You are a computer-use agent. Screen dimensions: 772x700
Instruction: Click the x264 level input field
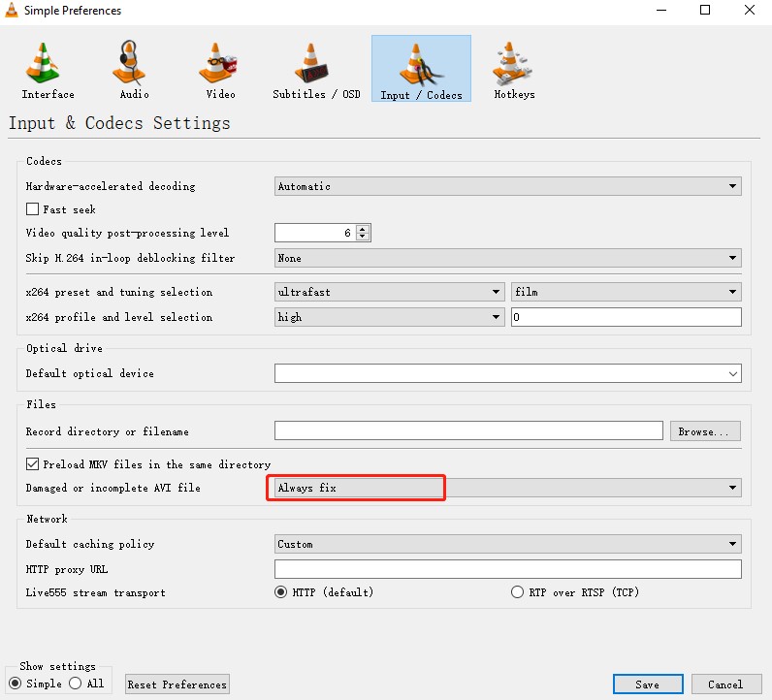coord(627,317)
